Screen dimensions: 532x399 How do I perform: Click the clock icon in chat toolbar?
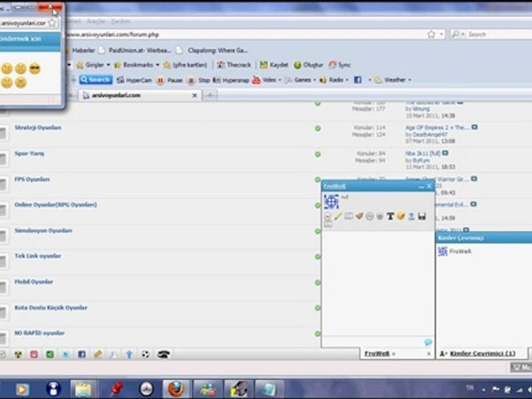click(x=370, y=216)
